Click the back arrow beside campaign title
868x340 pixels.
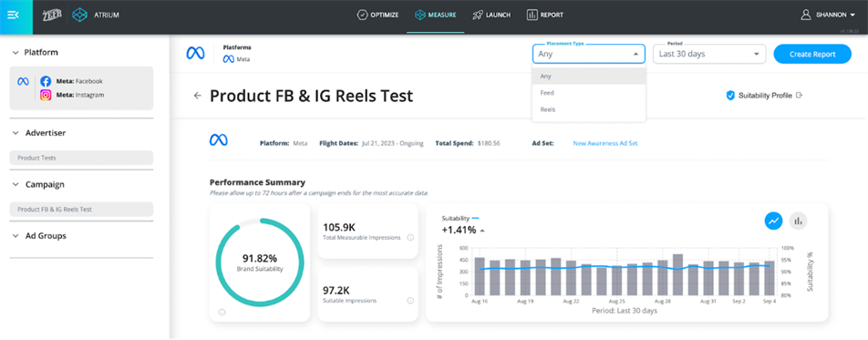click(x=197, y=96)
